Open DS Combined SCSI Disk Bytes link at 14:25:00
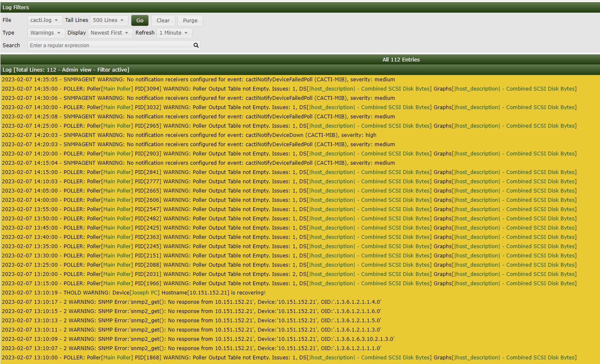 click(x=370, y=126)
